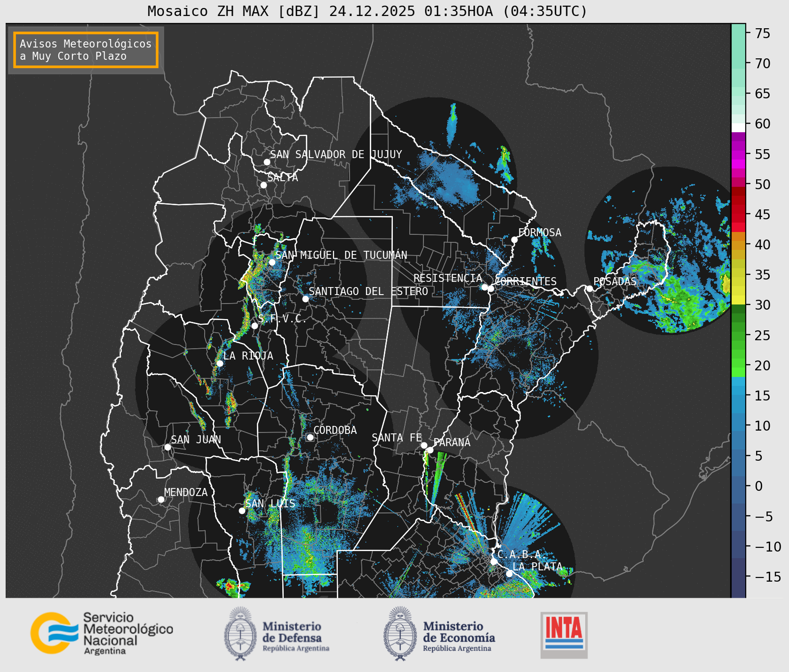Click the Ministerio de Economía emblem
The width and height of the screenshot is (789, 672).
(x=400, y=633)
